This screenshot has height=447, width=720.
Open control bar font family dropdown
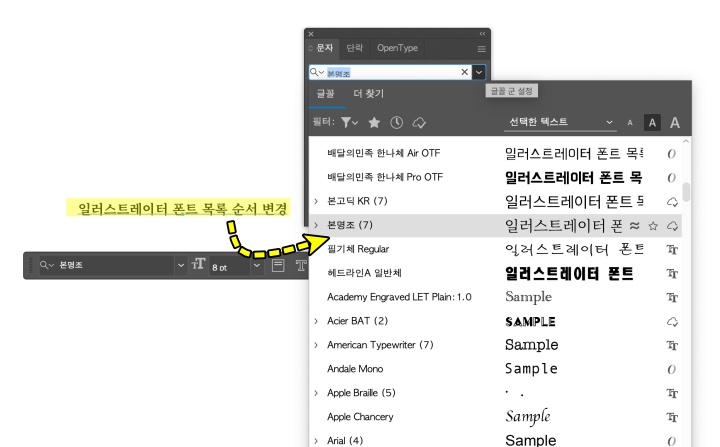point(181,265)
